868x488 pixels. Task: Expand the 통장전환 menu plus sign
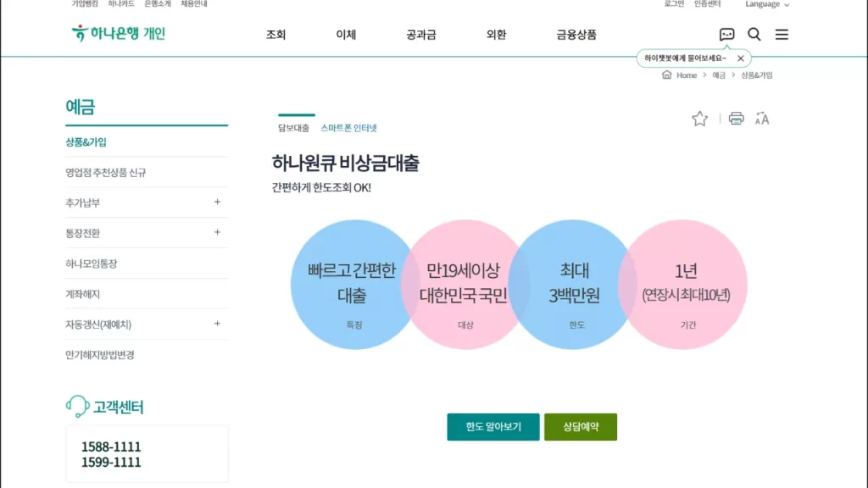pyautogui.click(x=217, y=232)
